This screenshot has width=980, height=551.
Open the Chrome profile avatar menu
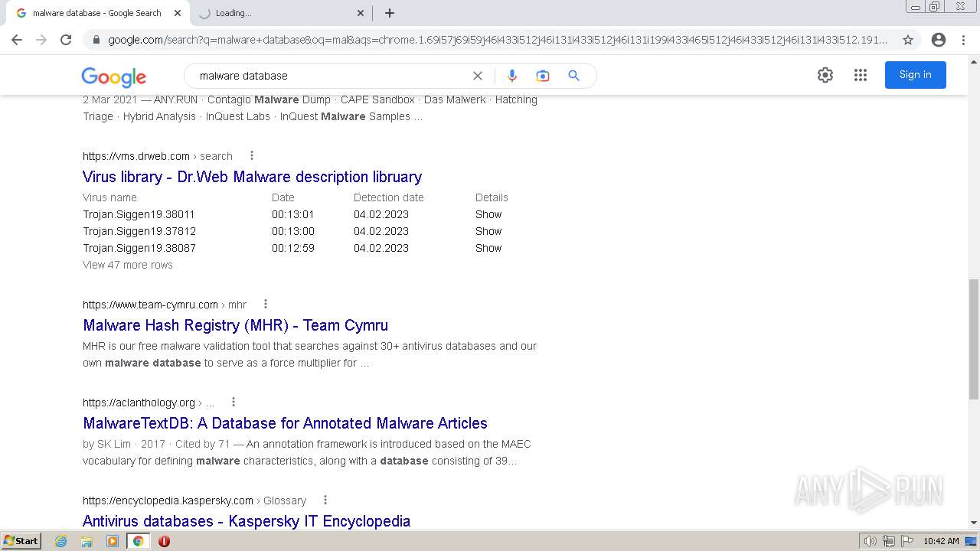coord(939,40)
